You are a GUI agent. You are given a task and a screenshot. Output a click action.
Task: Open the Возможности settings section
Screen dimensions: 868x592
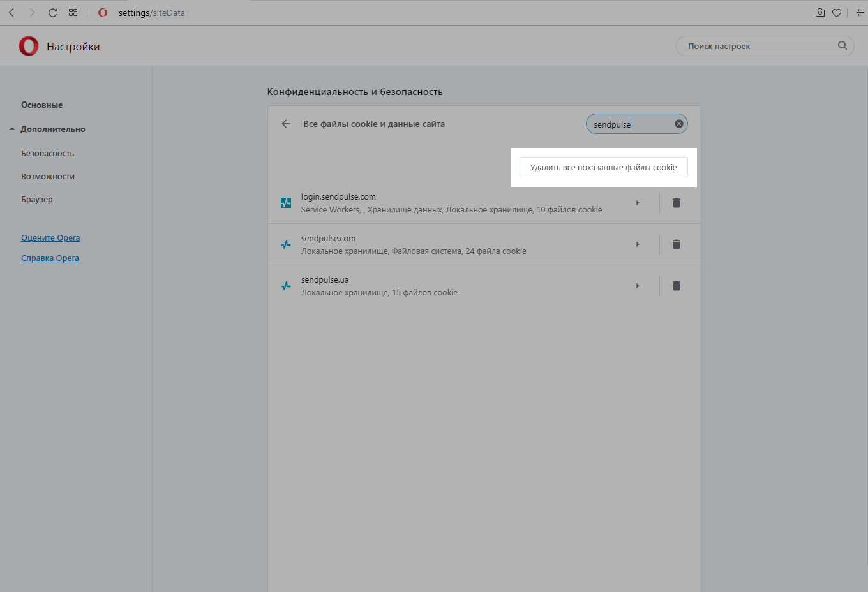48,176
